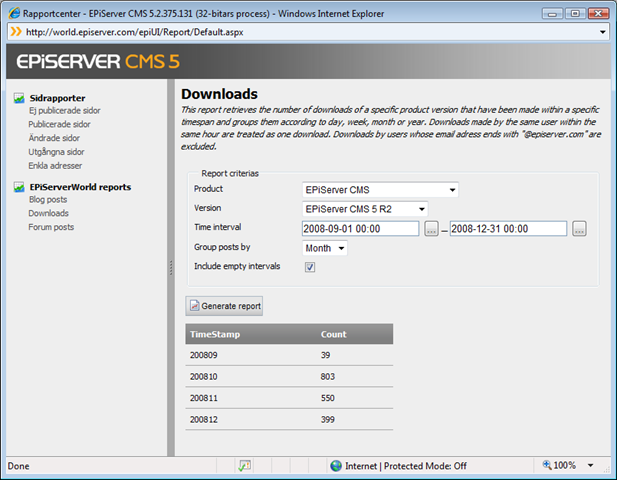Click the zoom magnifier icon
Viewport: 617px width, 480px height.
[549, 466]
